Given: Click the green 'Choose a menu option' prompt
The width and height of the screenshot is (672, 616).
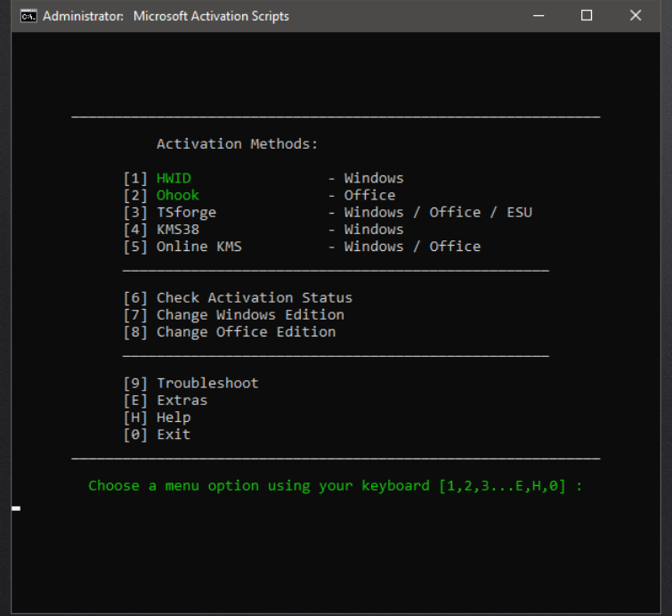Looking at the screenshot, I should (x=335, y=486).
